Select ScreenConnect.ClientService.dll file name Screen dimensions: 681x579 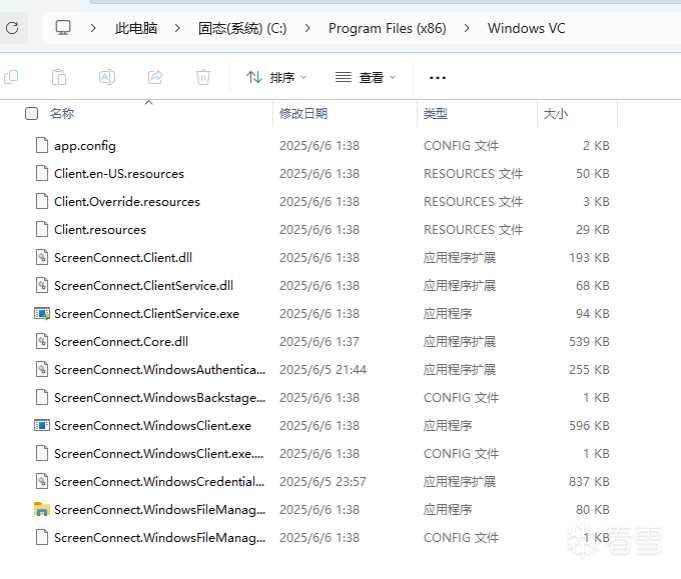[x=144, y=286]
